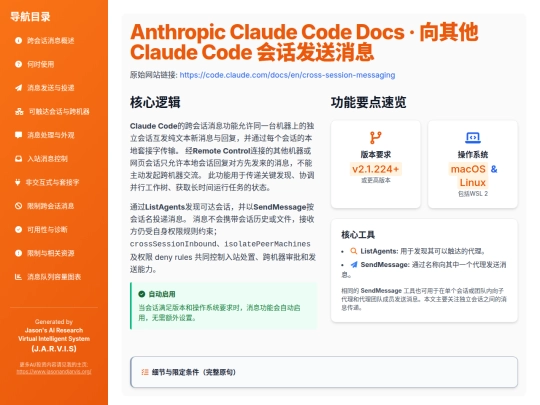Click the 功能要点速览 heading

[368, 102]
